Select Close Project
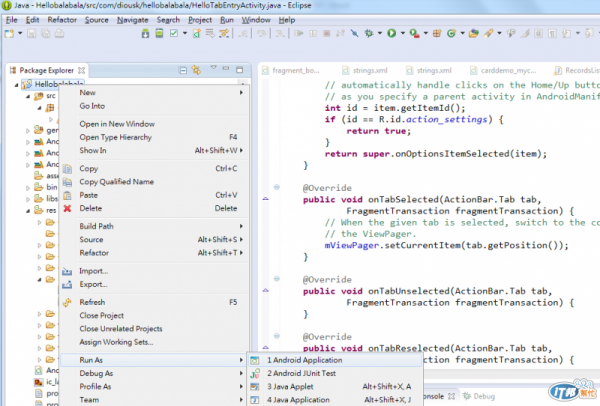This screenshot has width=600, height=406. [155, 316]
